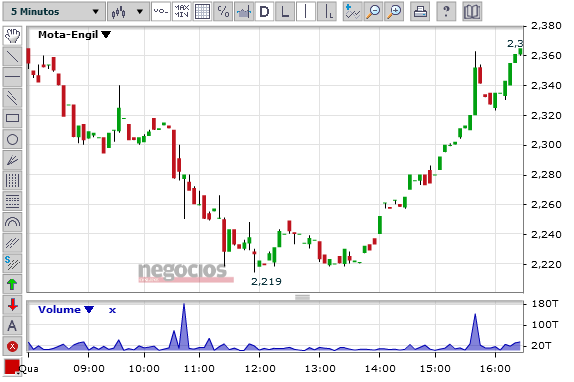
Task: Open the 5 Minutos interval dropdown
Action: (54, 12)
